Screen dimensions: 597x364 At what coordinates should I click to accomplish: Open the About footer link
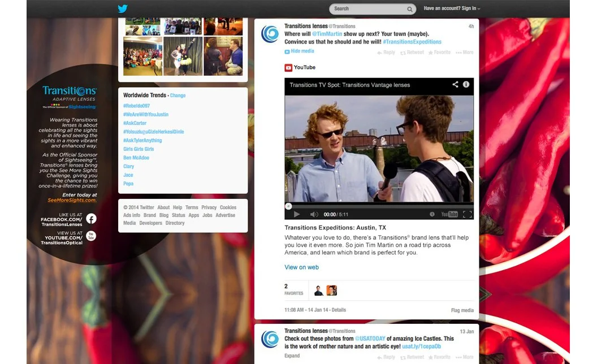pyautogui.click(x=163, y=207)
